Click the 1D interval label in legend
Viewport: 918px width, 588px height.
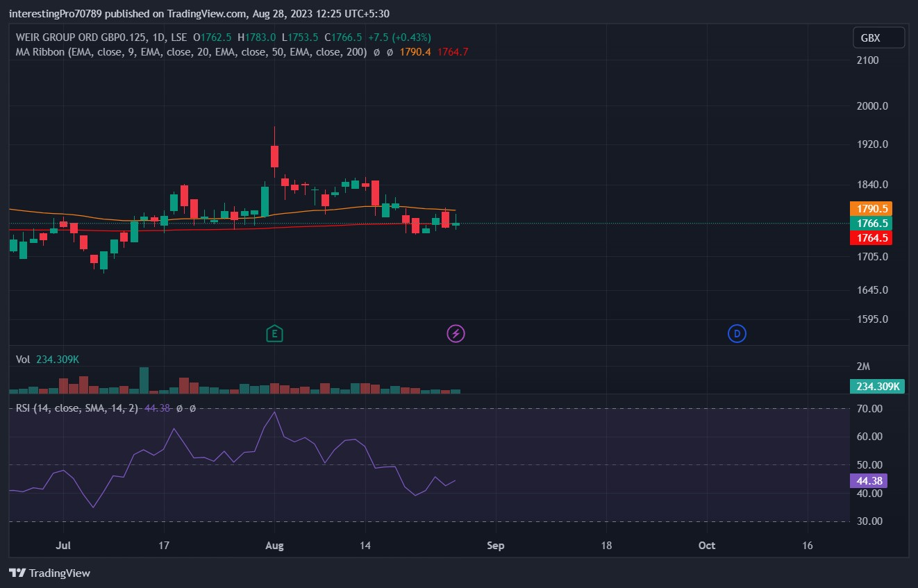158,37
